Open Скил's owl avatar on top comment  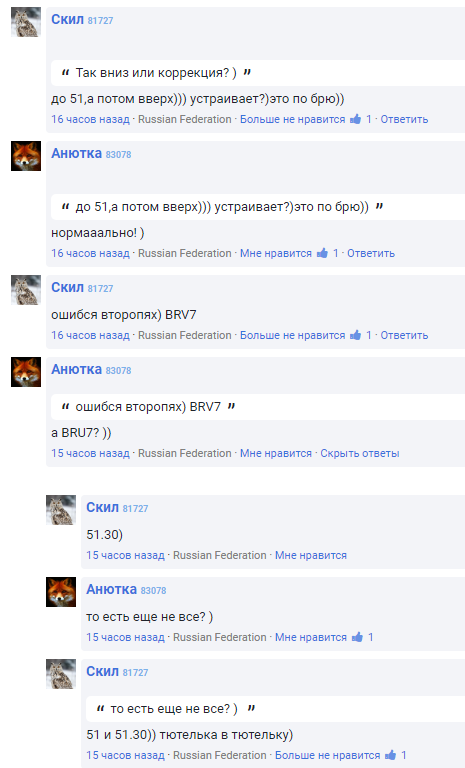[x=26, y=22]
